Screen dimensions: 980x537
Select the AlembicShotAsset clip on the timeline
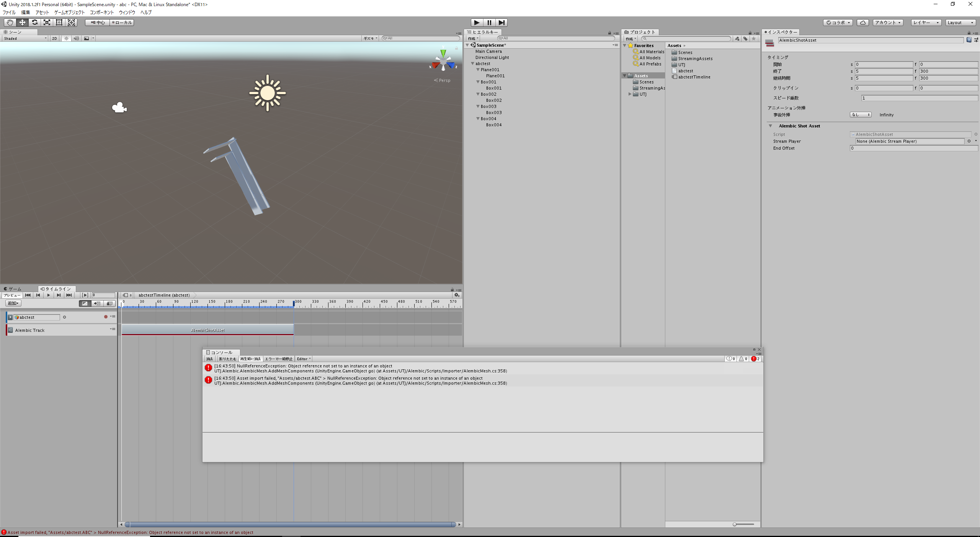[x=207, y=330]
